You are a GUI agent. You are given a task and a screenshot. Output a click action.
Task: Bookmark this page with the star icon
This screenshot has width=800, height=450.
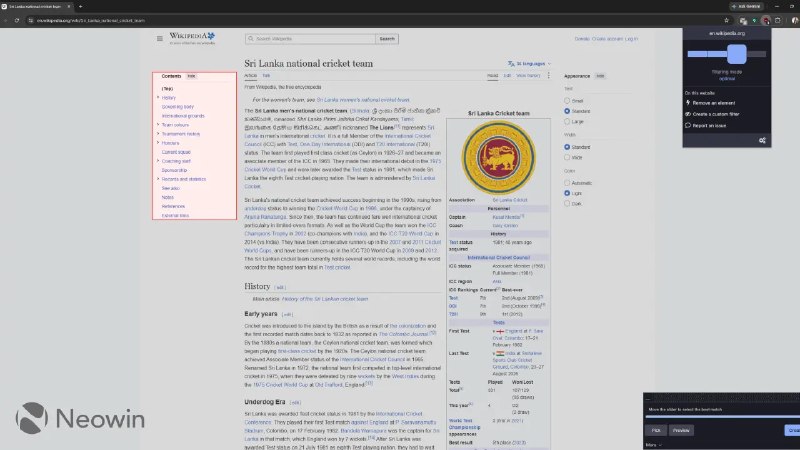727,20
